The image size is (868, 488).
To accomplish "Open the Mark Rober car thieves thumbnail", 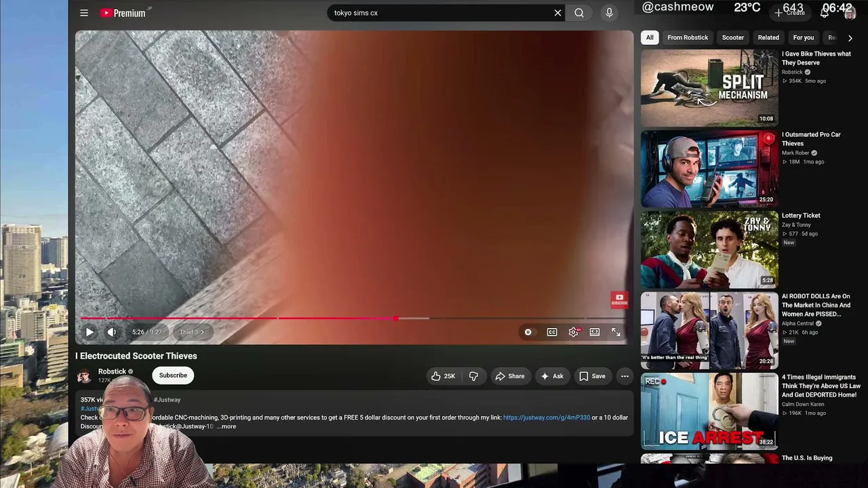I will [709, 169].
